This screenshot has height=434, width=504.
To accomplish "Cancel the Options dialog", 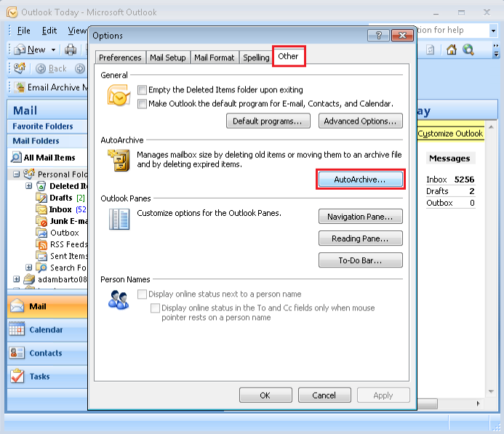I will [324, 395].
